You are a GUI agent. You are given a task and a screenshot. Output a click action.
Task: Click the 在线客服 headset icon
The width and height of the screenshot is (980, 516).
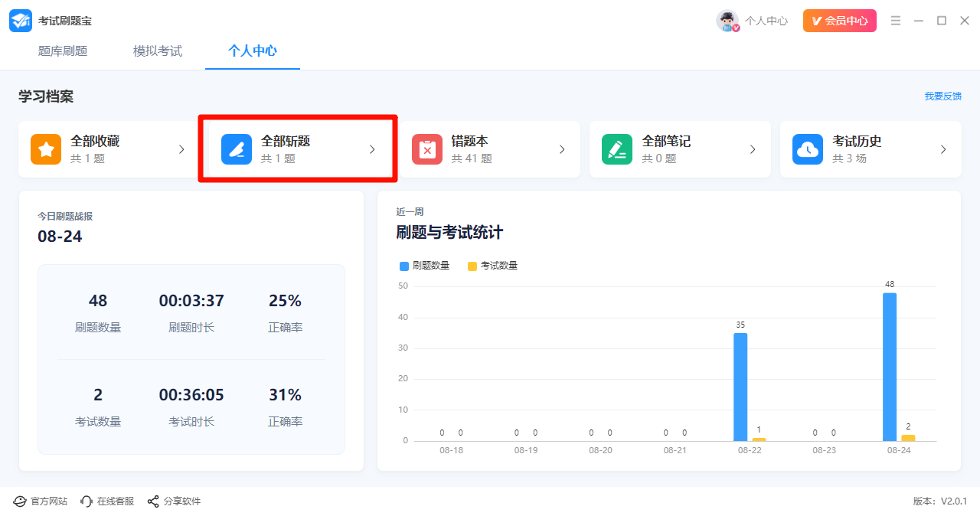click(87, 501)
